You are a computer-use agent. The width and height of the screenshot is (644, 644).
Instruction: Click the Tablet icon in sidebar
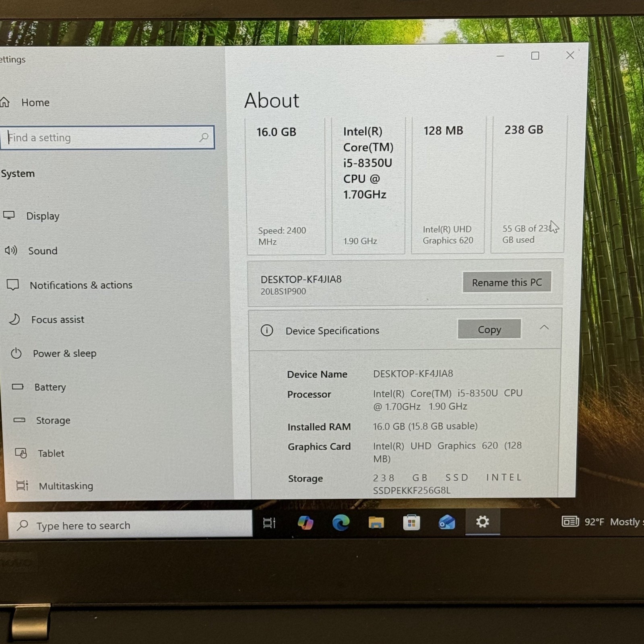[21, 453]
